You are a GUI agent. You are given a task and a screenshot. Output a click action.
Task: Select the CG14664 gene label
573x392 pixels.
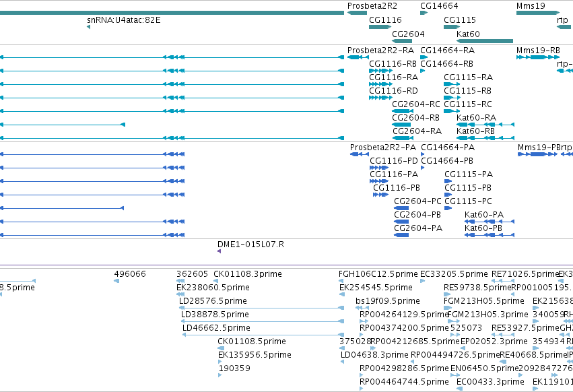tap(439, 6)
